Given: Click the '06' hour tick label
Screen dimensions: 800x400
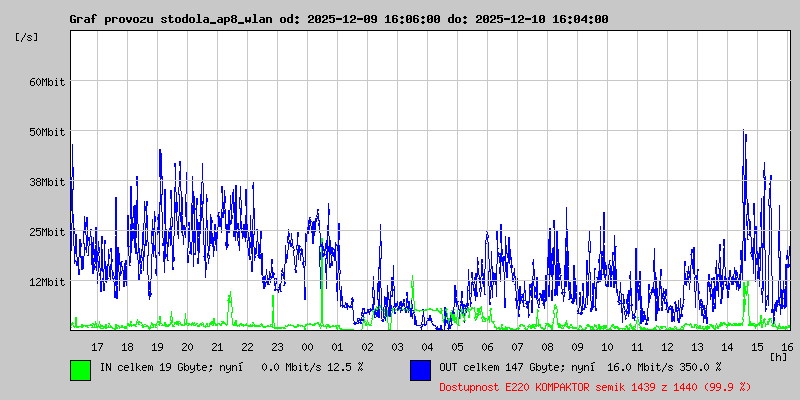Looking at the screenshot, I should click(488, 347).
